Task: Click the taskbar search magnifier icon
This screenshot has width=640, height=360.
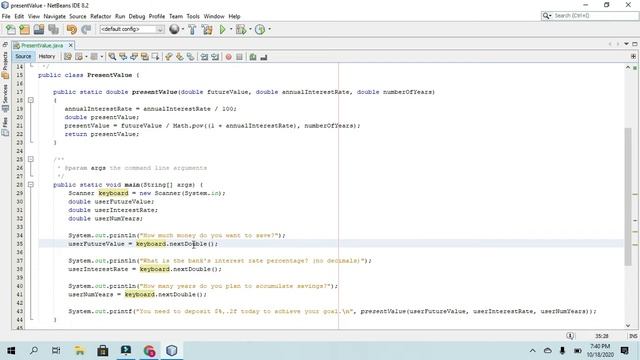Action: 34,351
